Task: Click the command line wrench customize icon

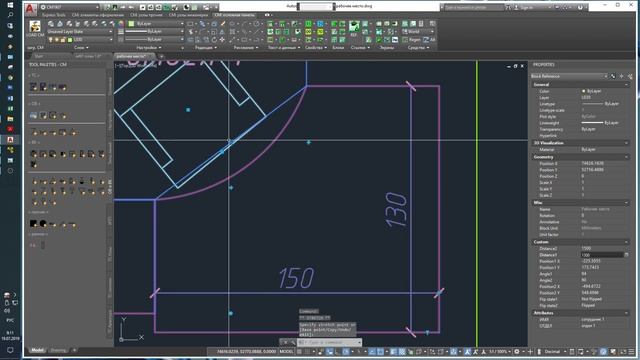Action: pos(293,342)
